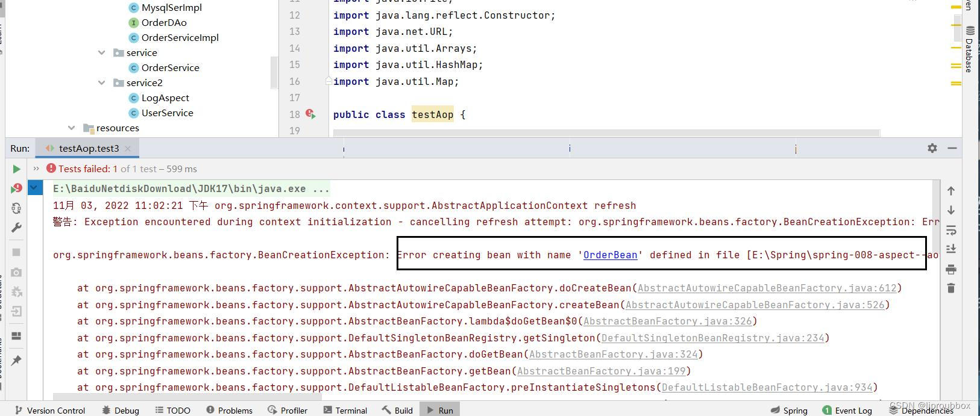This screenshot has width=980, height=416.
Task: Open Version Control tool window
Action: pos(50,410)
